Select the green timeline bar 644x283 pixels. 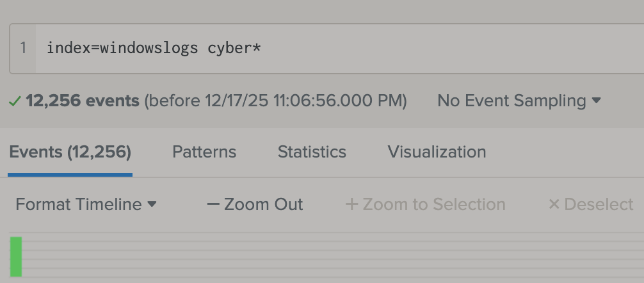16,257
